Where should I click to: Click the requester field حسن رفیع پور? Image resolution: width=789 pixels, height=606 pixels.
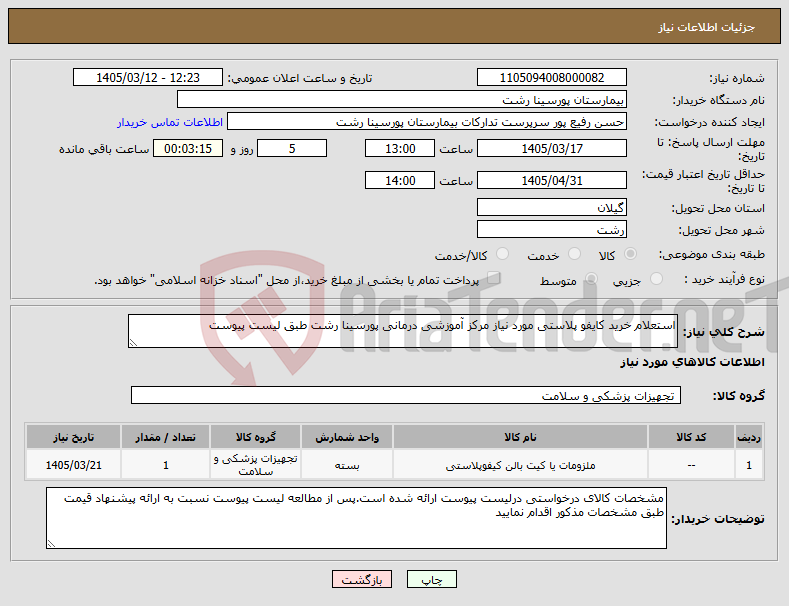pyautogui.click(x=427, y=122)
